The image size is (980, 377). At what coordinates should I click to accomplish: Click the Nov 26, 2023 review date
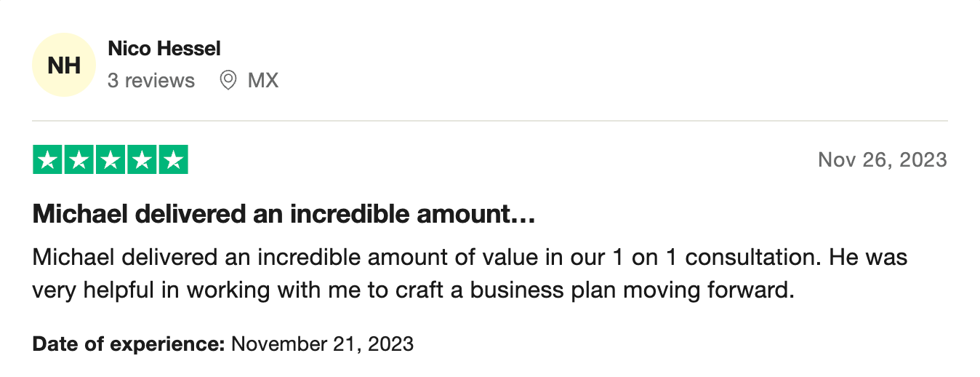tap(883, 159)
